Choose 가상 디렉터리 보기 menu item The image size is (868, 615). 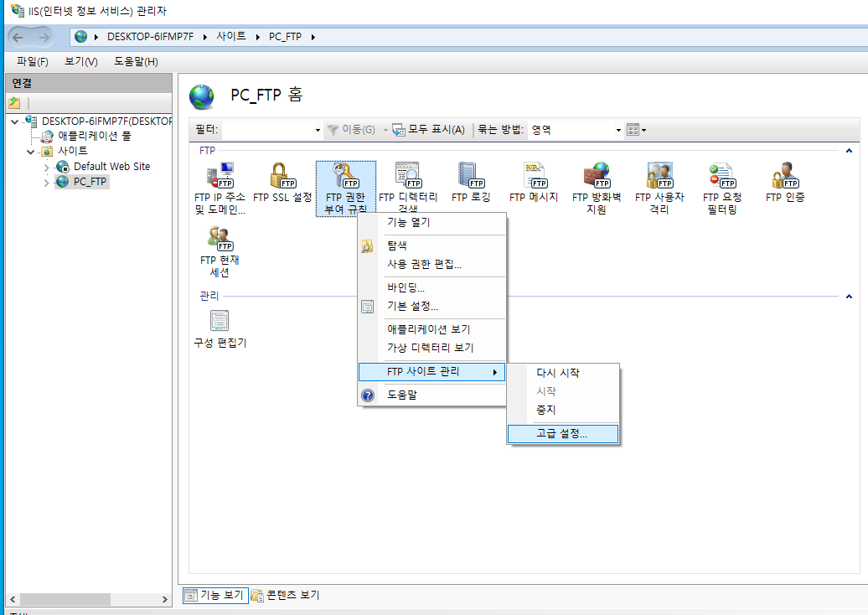click(x=431, y=348)
